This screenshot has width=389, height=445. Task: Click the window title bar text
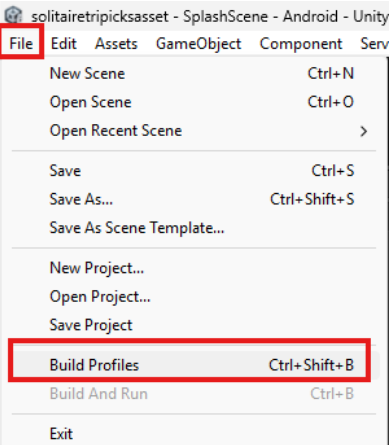[x=210, y=16]
